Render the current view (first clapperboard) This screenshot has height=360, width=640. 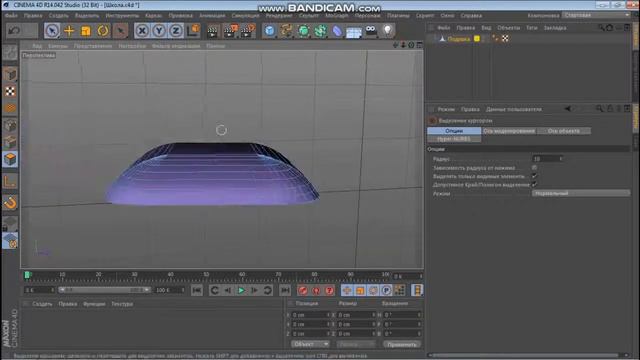[213, 31]
